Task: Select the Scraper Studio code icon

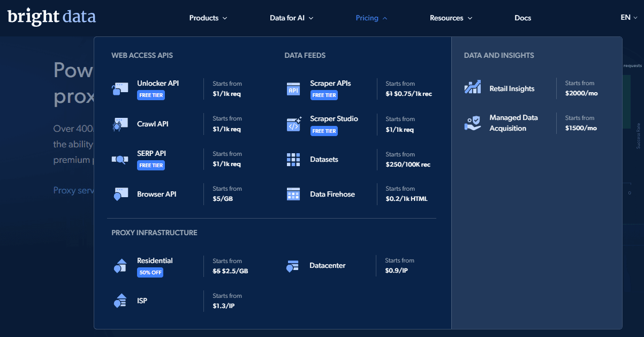Action: (x=294, y=124)
